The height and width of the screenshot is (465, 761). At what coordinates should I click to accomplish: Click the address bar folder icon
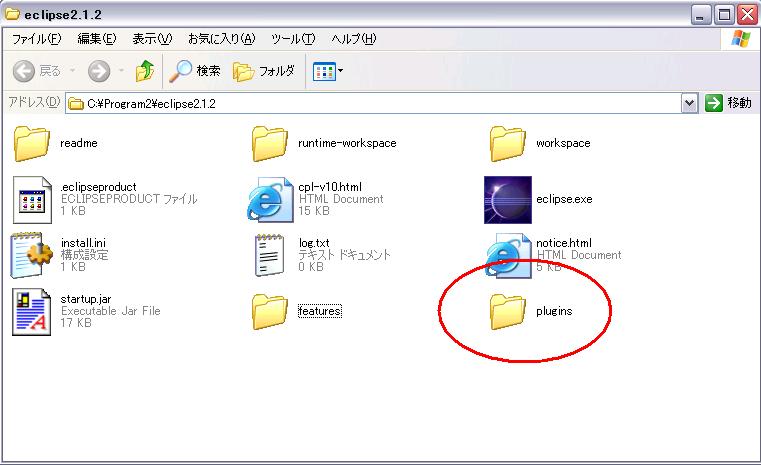[76, 104]
